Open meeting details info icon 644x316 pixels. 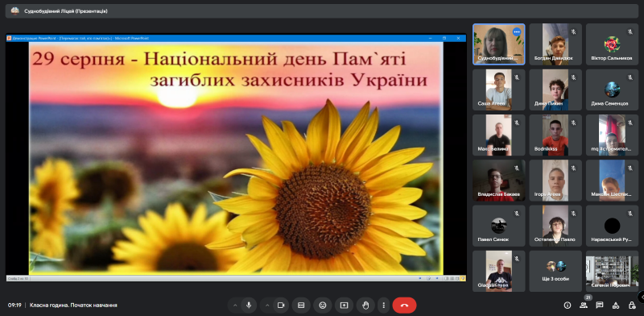(x=568, y=306)
